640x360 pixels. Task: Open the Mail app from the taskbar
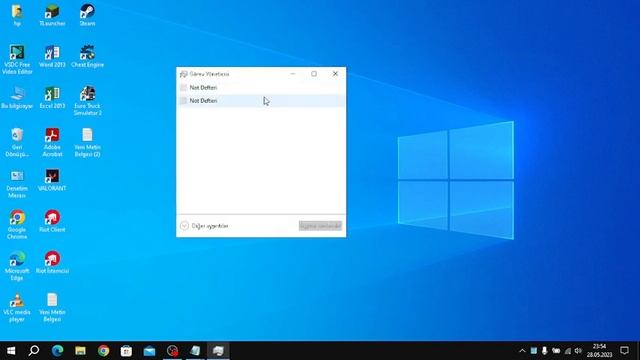click(x=149, y=351)
